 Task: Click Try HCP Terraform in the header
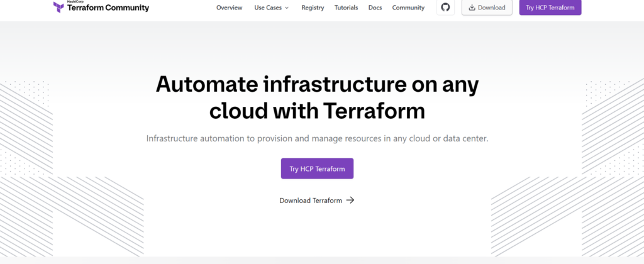tap(550, 8)
